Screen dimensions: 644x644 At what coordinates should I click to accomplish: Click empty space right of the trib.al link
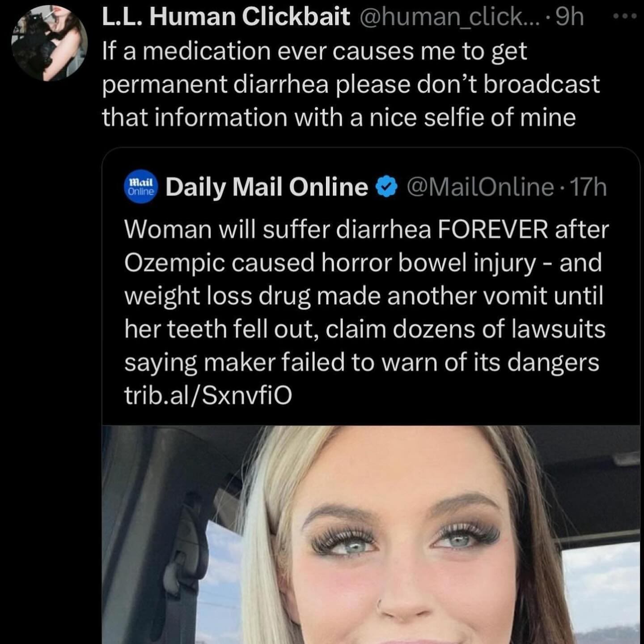465,395
